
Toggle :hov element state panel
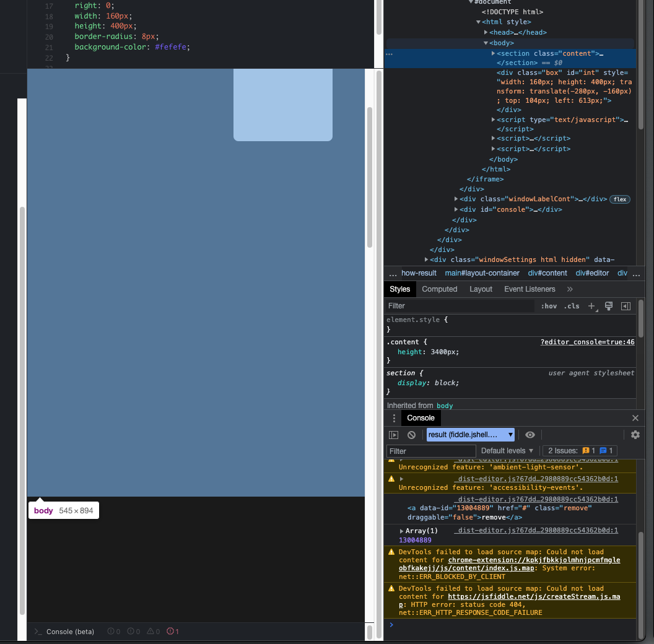pyautogui.click(x=549, y=306)
